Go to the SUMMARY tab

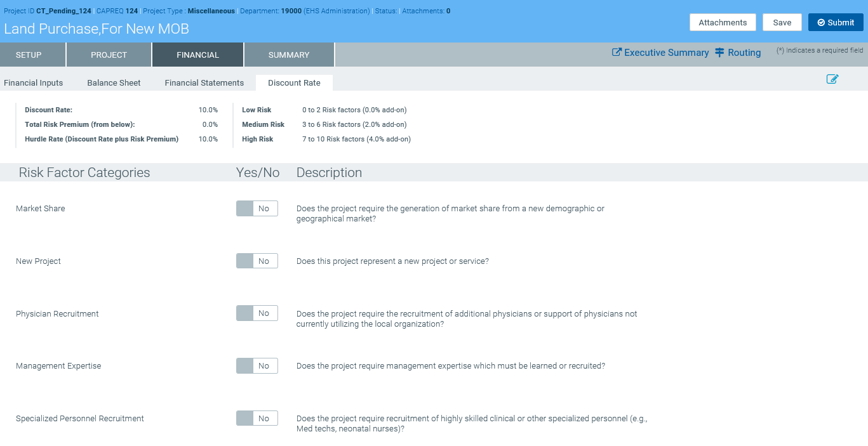288,55
